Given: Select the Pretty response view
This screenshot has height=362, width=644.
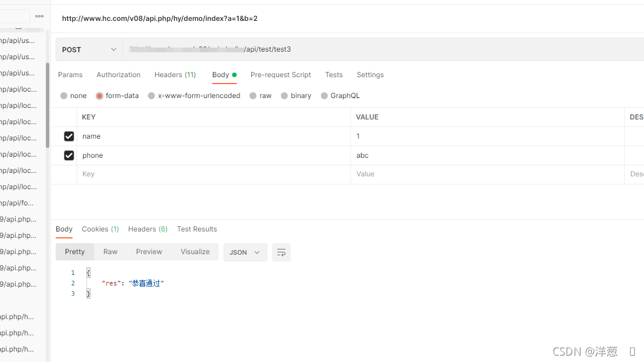Looking at the screenshot, I should click(75, 252).
